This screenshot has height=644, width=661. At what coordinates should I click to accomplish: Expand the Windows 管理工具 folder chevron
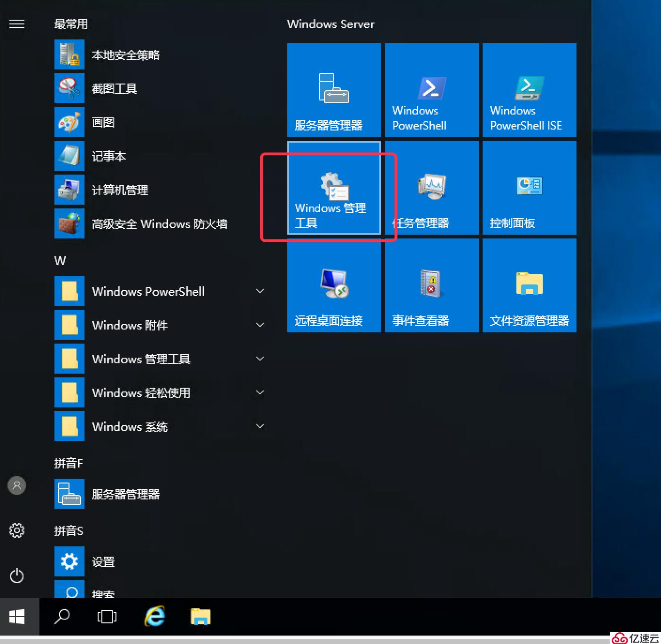(260, 359)
